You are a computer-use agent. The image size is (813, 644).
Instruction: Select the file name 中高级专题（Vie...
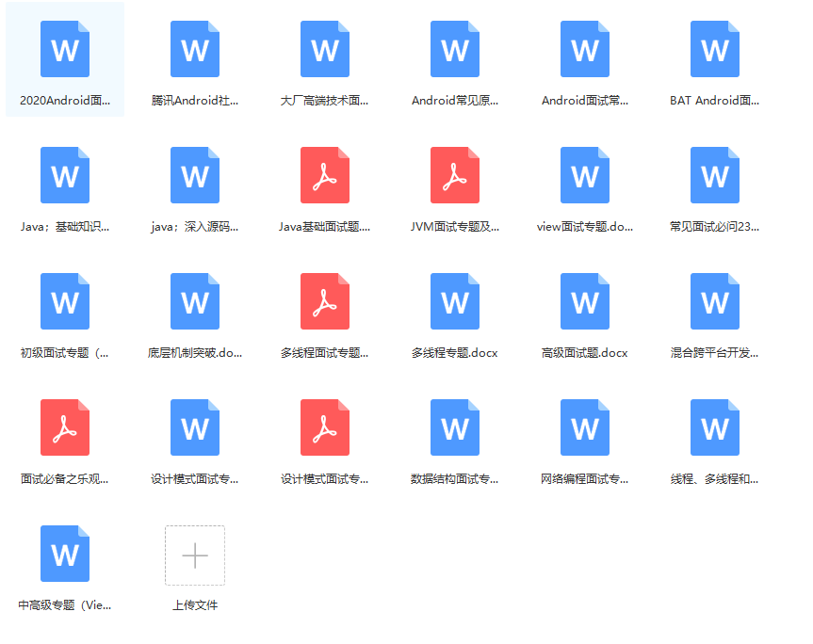coord(65,605)
